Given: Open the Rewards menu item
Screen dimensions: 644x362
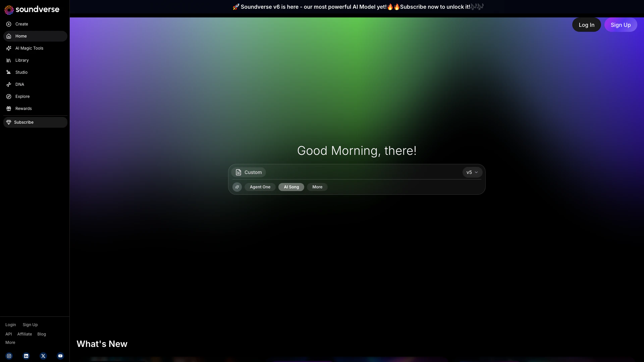Looking at the screenshot, I should [35, 109].
